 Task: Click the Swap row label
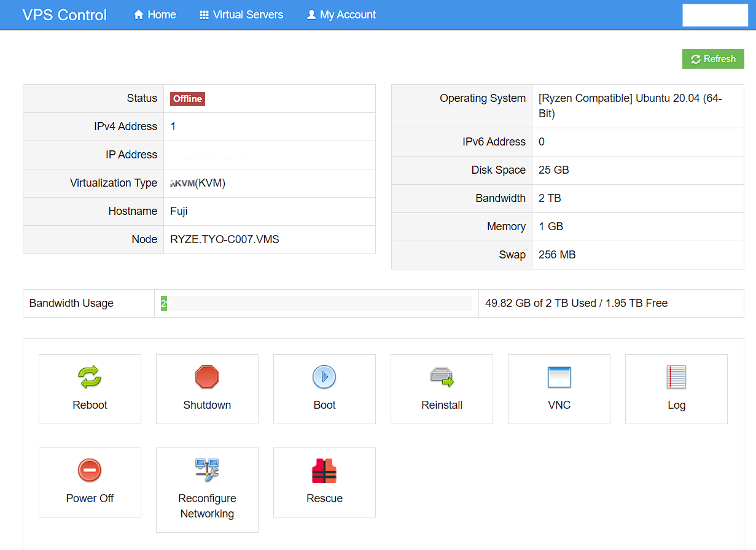tap(512, 255)
